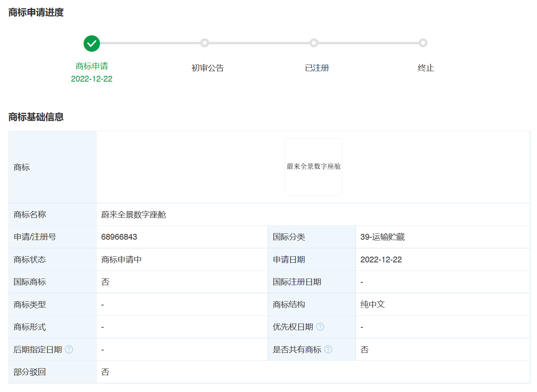This screenshot has height=392, width=537.
Task: Click the green checkmark step icon for 商标申请
Action: pos(92,43)
